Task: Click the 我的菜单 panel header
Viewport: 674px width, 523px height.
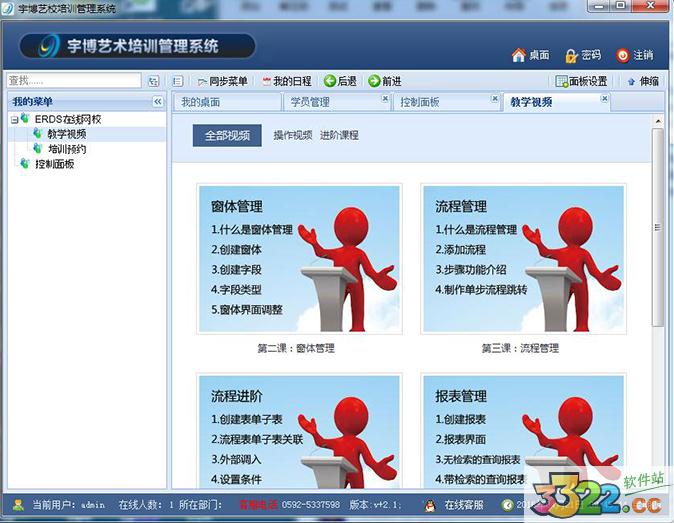Action: [x=86, y=101]
